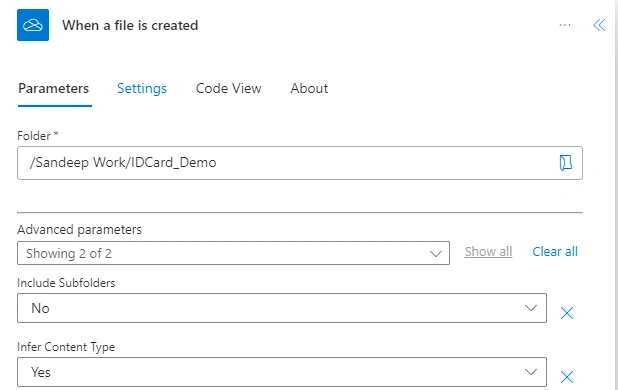Click the OneDrive connector icon
The image size is (618, 390).
[33, 25]
